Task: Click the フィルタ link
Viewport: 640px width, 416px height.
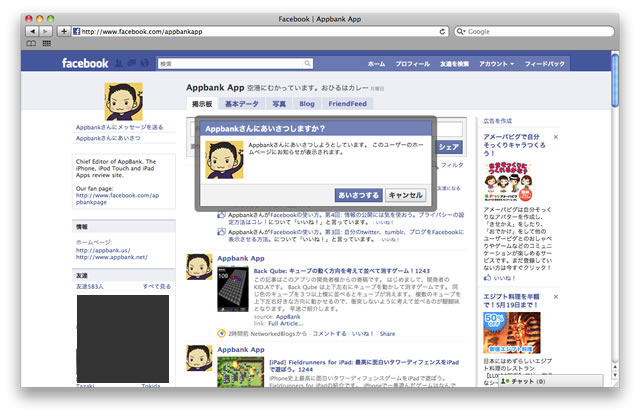Action: 452,165
